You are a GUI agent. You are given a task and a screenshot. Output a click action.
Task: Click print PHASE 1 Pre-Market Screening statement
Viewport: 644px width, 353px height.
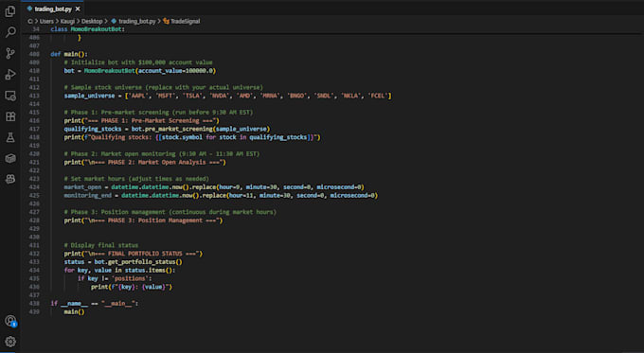tap(142, 121)
